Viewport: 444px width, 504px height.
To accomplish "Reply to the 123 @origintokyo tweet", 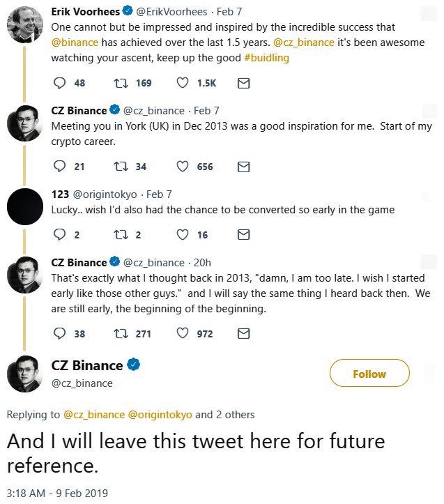I will 60,235.
